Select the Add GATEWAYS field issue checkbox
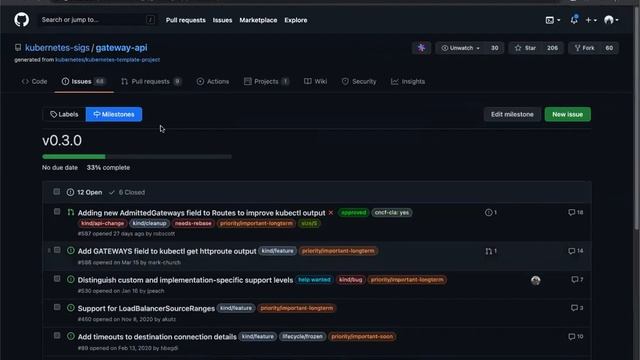 tap(57, 250)
